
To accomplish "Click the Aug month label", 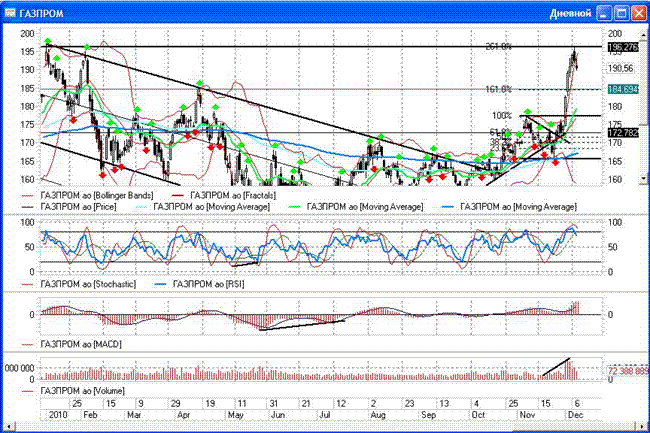I will coord(378,415).
